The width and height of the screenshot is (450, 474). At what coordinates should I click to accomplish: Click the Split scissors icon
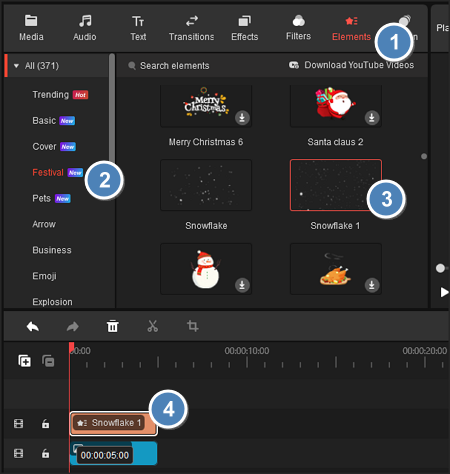[x=153, y=326]
